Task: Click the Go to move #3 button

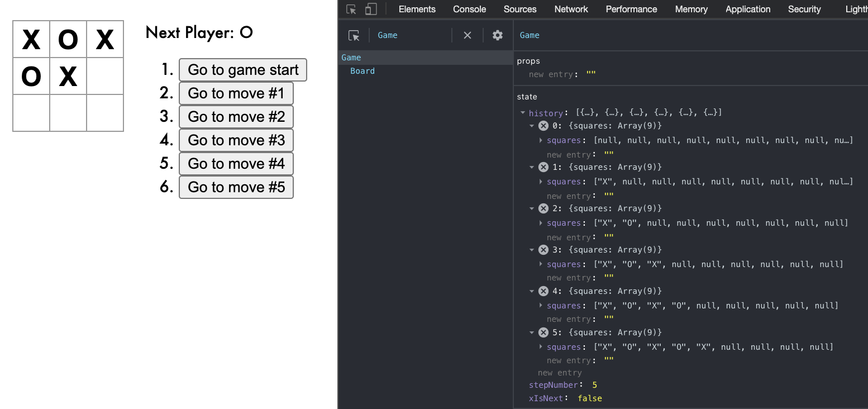Action: (236, 140)
